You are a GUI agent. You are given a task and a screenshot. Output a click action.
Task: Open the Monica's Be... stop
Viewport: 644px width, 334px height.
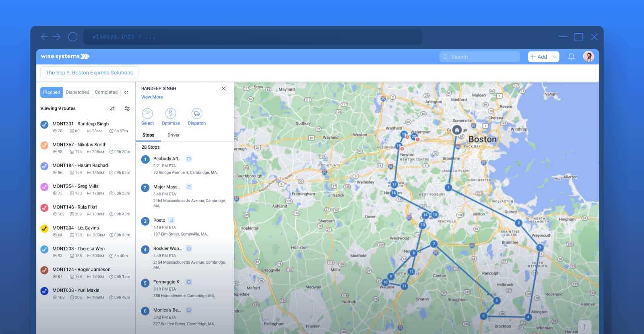coord(184,317)
